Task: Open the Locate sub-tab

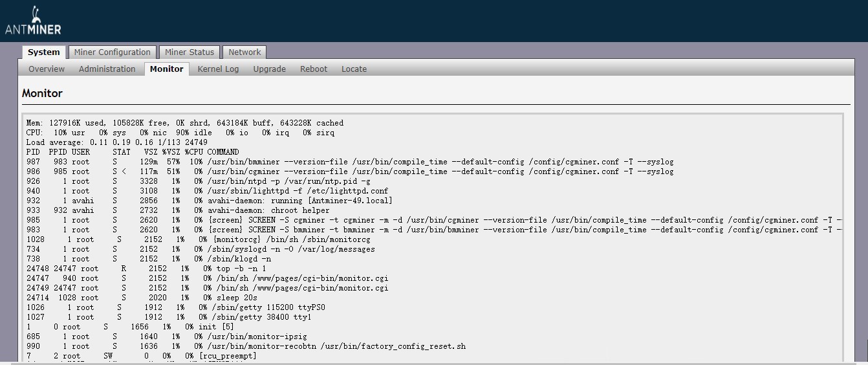Action: [354, 69]
